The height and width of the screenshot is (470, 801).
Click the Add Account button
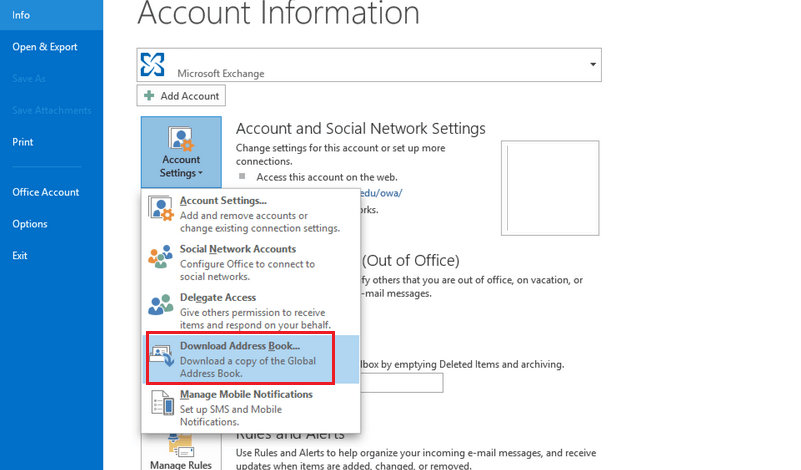coord(181,96)
